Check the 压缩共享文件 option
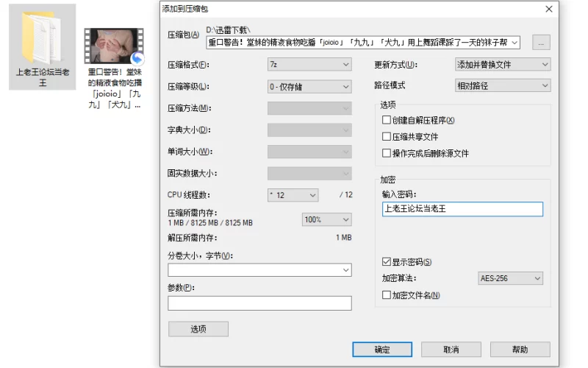Image resolution: width=588 pixels, height=368 pixels. pos(387,137)
